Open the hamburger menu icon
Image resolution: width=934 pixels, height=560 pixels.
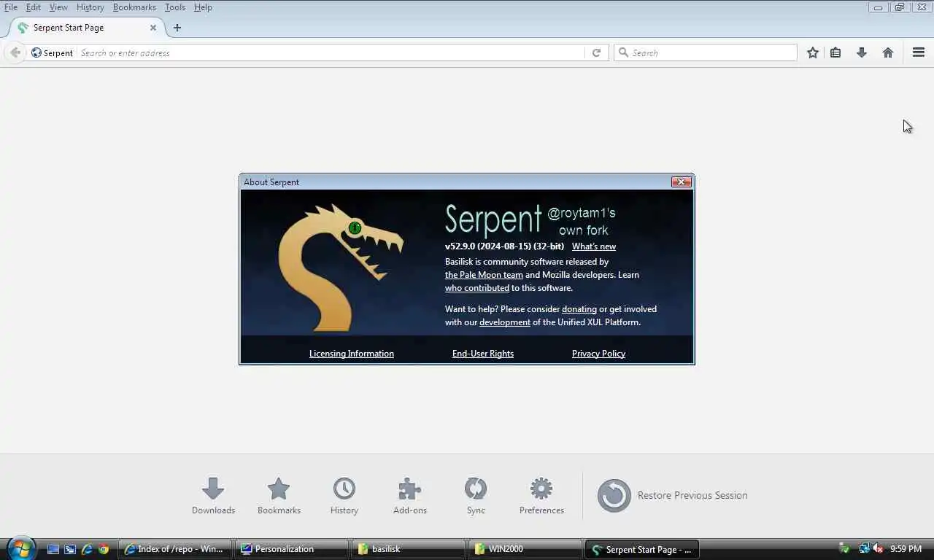(919, 52)
